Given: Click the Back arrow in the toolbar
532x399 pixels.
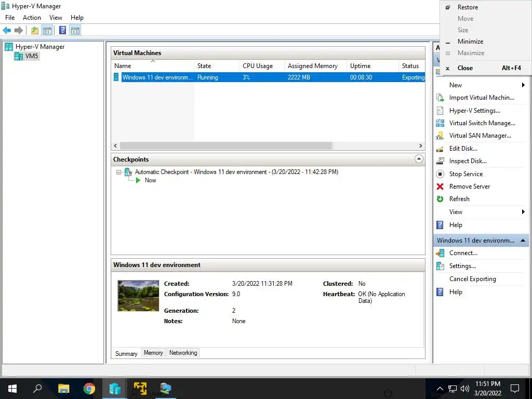Looking at the screenshot, I should (x=7, y=31).
